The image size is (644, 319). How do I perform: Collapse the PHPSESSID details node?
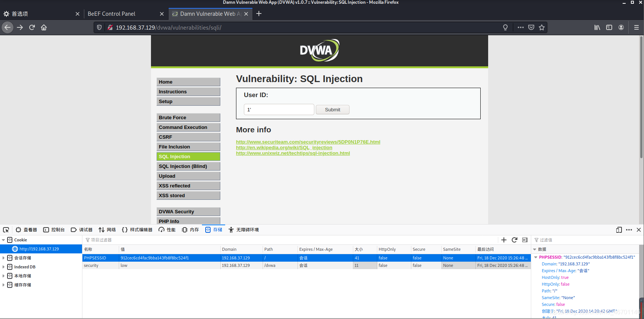536,257
